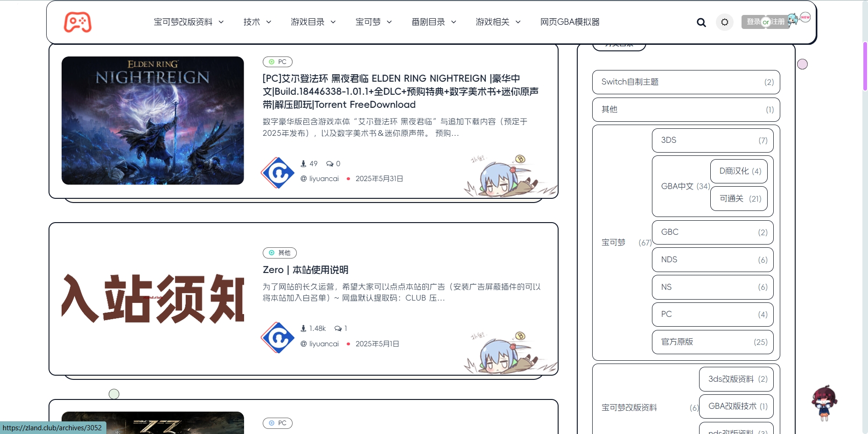
Task: Click the author avatar on Zero post
Action: 278,337
